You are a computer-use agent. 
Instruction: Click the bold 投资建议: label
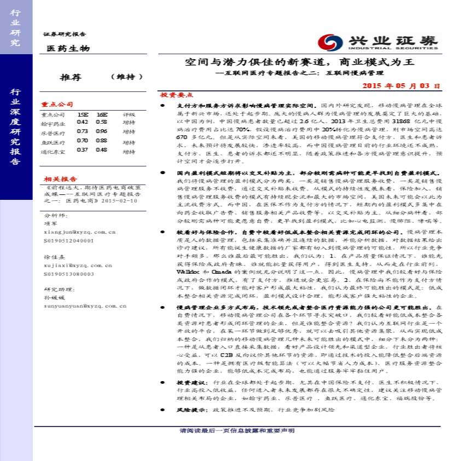click(192, 383)
